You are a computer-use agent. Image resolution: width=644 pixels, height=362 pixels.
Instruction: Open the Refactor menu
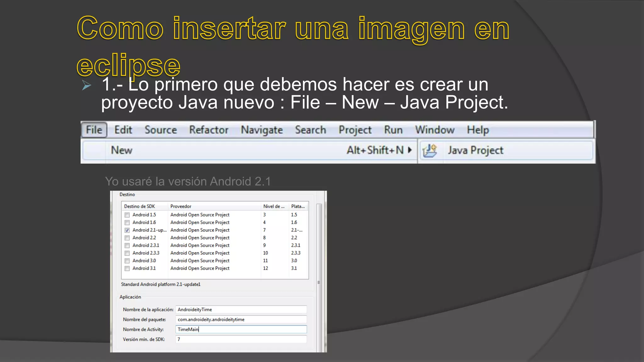click(x=209, y=130)
